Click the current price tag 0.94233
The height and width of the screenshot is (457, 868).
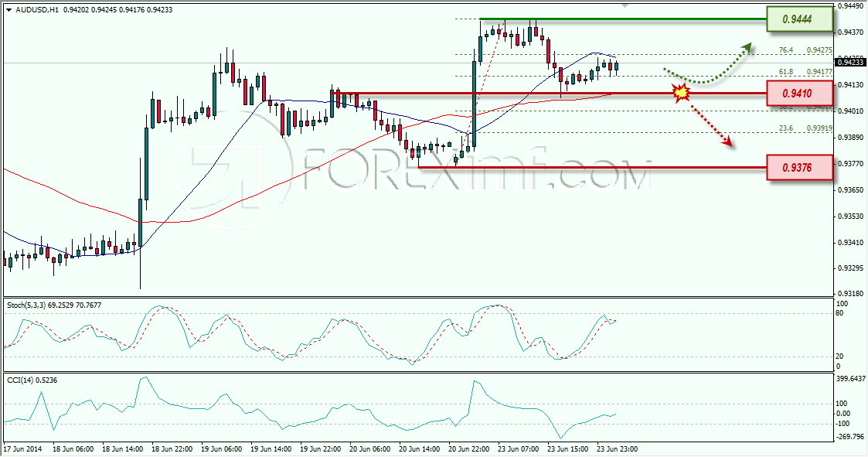coord(850,63)
